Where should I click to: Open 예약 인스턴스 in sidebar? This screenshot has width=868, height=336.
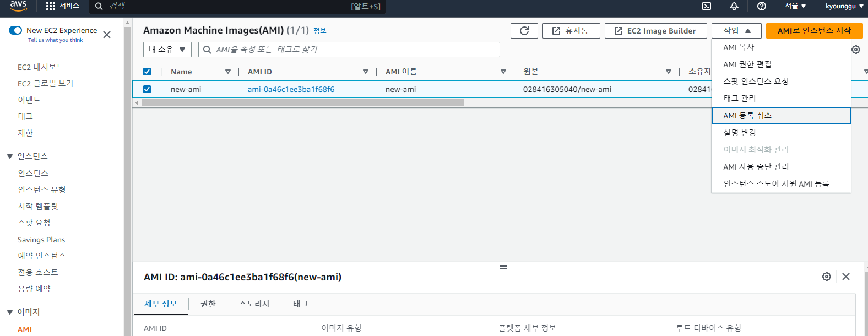click(42, 256)
